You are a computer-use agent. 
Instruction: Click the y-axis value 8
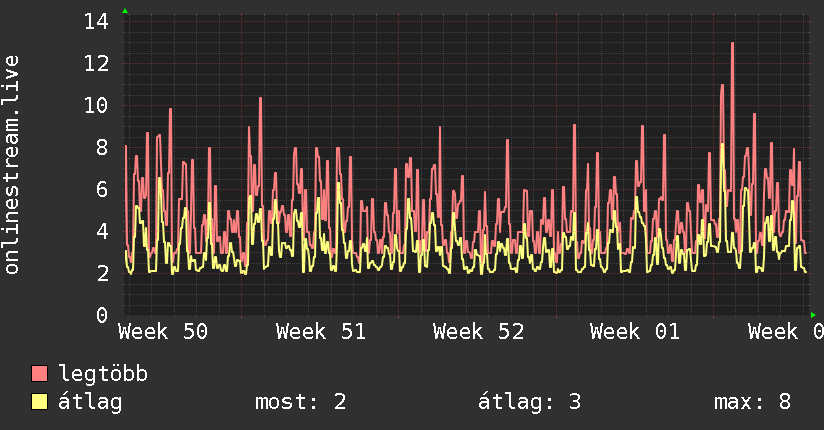point(102,147)
